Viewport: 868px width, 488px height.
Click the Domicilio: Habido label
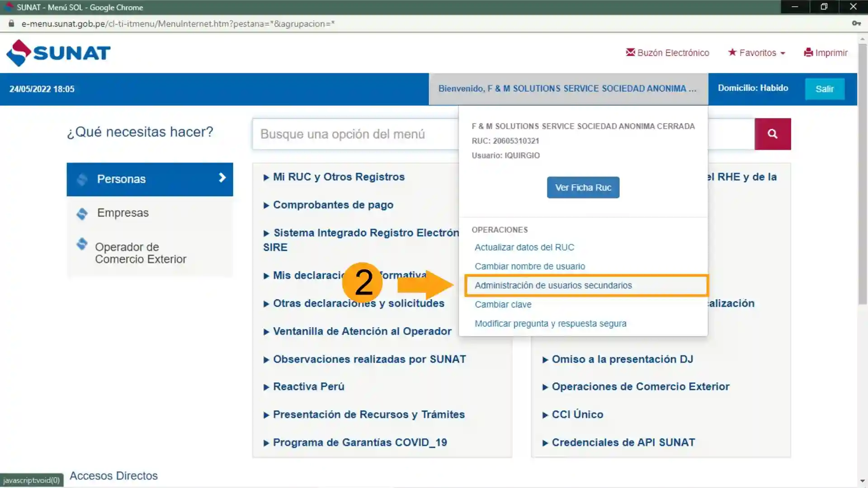tap(753, 88)
